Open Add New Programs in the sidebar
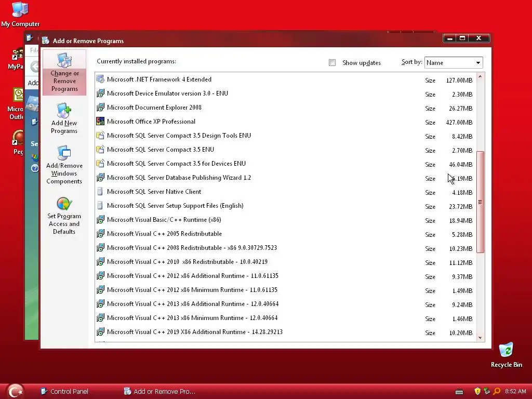Screen dimensions: 532x399 tap(64, 118)
